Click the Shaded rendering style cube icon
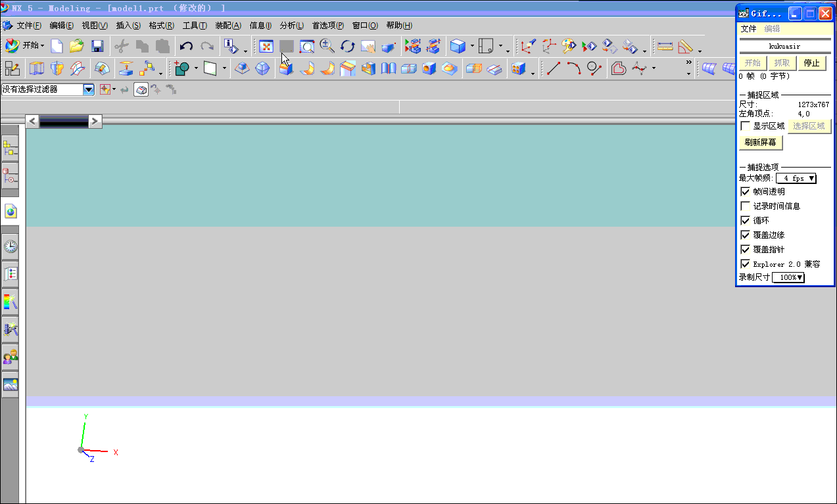The height and width of the screenshot is (504, 837). point(458,46)
